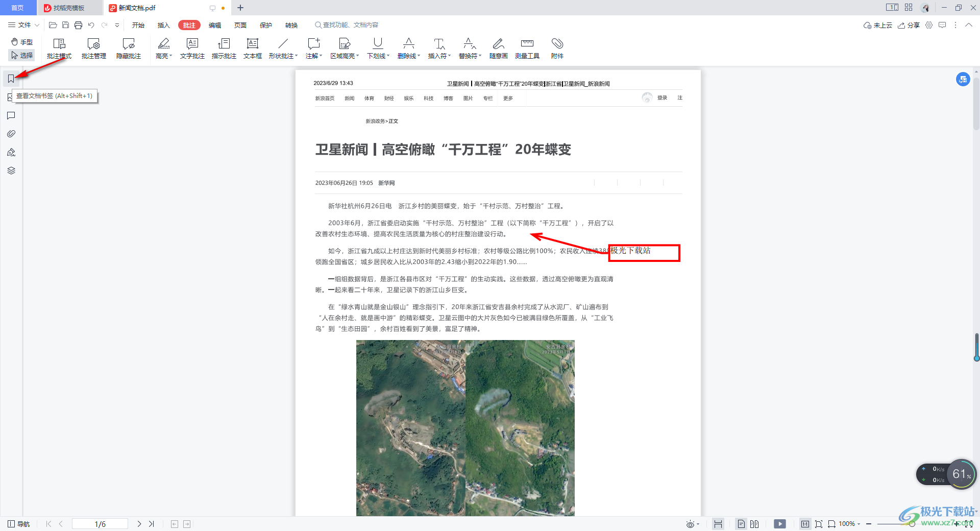The width and height of the screenshot is (980, 531).
Task: Click the floating blue assistant icon at top right
Action: pyautogui.click(x=963, y=79)
